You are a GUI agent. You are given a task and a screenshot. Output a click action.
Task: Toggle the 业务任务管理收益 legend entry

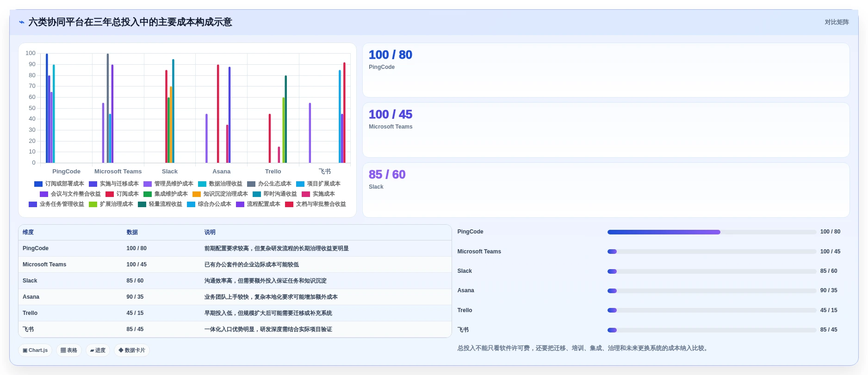[x=56, y=204]
